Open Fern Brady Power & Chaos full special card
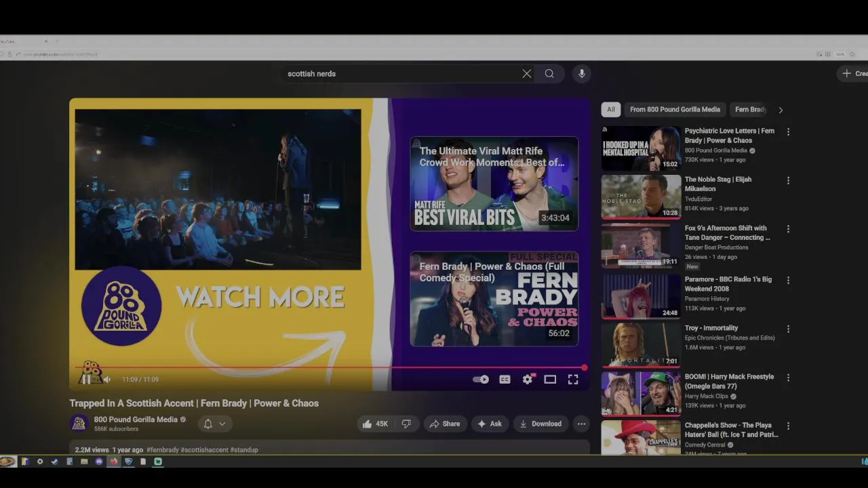Viewport: 868px width, 488px height. pos(494,299)
